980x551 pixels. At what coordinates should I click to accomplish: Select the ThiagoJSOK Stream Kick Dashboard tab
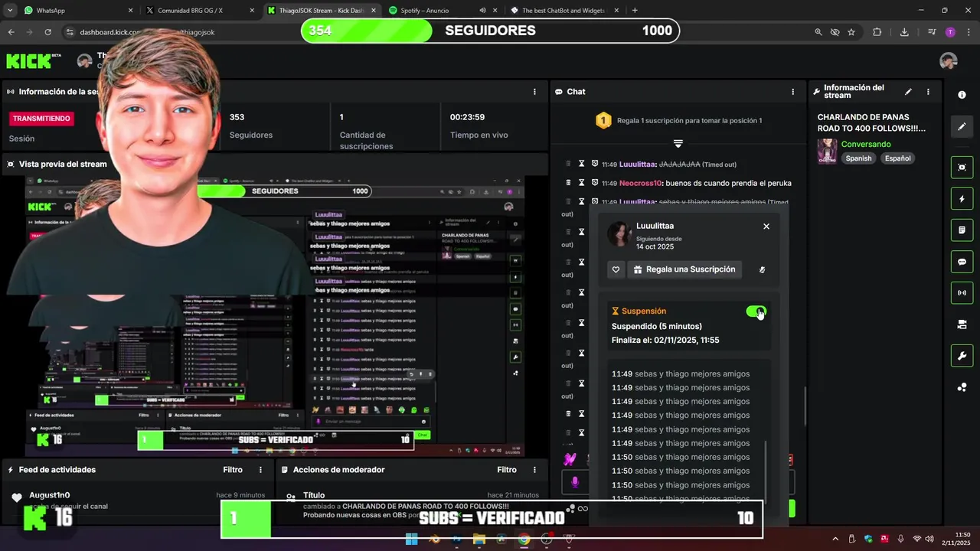pos(322,11)
